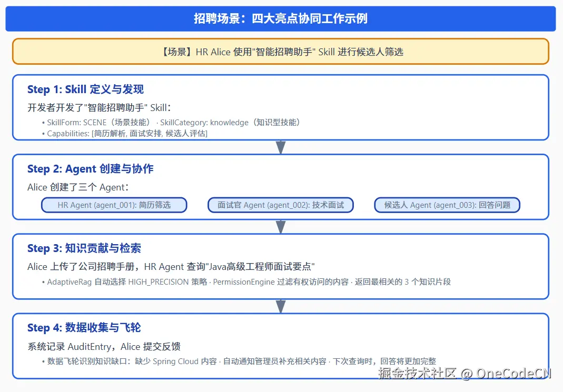Click the 掘金技术社区 OneCodeCN watermark
Image resolution: width=563 pixels, height=392 pixels.
pyautogui.click(x=466, y=374)
